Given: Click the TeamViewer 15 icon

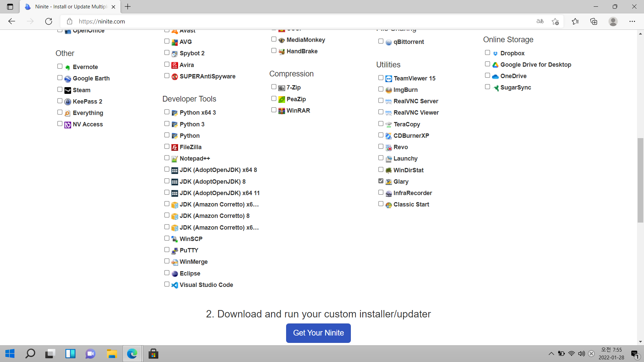Looking at the screenshot, I should pyautogui.click(x=388, y=79).
